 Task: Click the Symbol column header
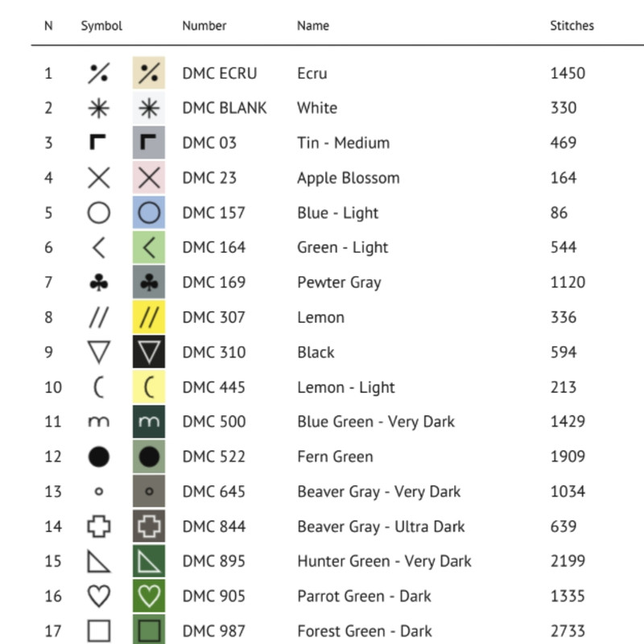(101, 26)
